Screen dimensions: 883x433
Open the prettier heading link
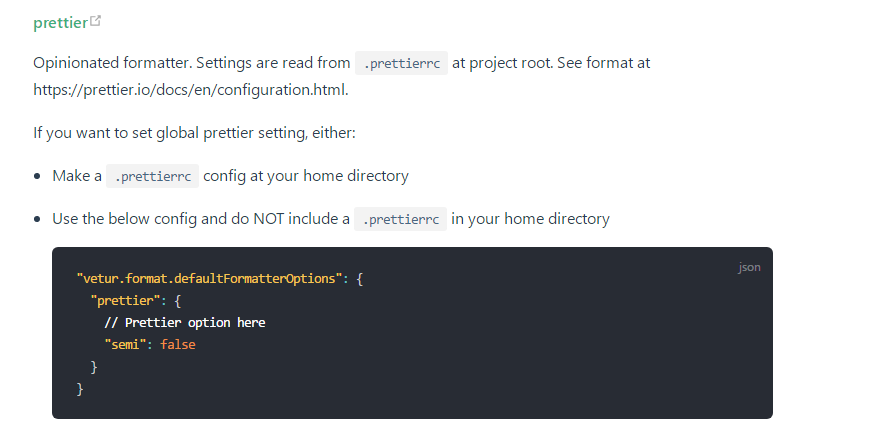coord(60,22)
